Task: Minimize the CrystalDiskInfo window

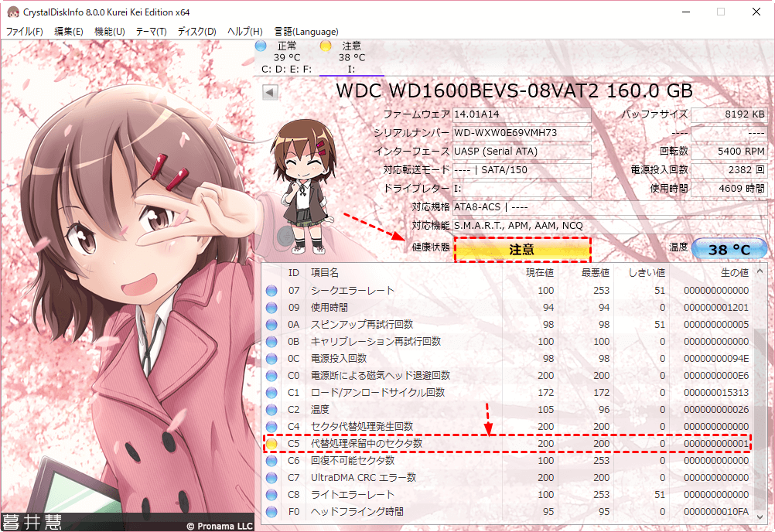Action: click(685, 12)
